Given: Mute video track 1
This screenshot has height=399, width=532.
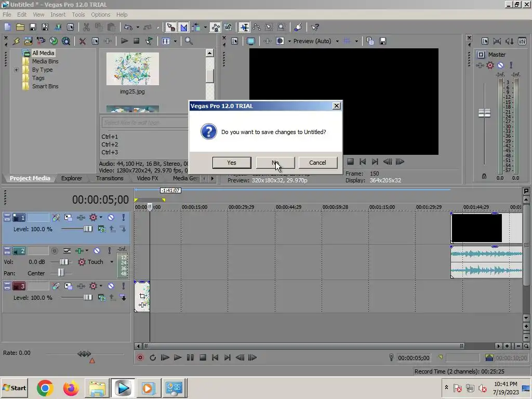Looking at the screenshot, I should coord(111,217).
